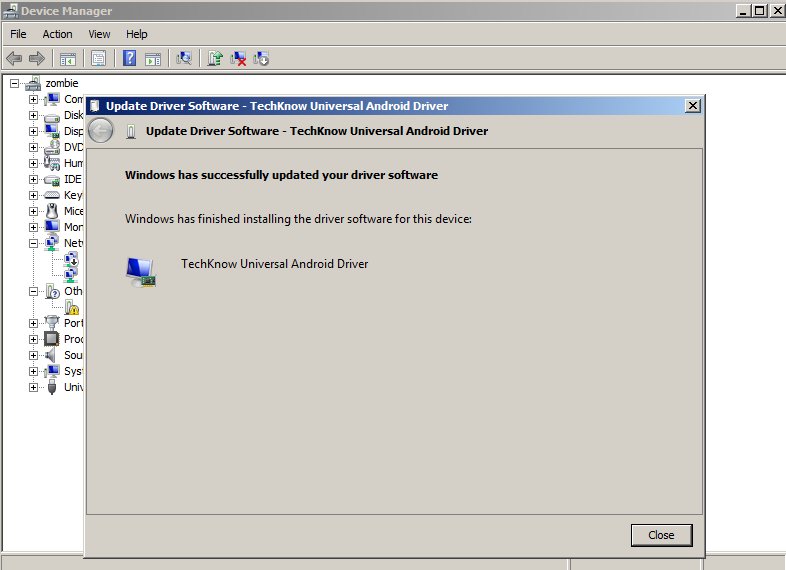This screenshot has width=786, height=570.
Task: Click the USB controllers plug icon
Action: click(x=52, y=388)
